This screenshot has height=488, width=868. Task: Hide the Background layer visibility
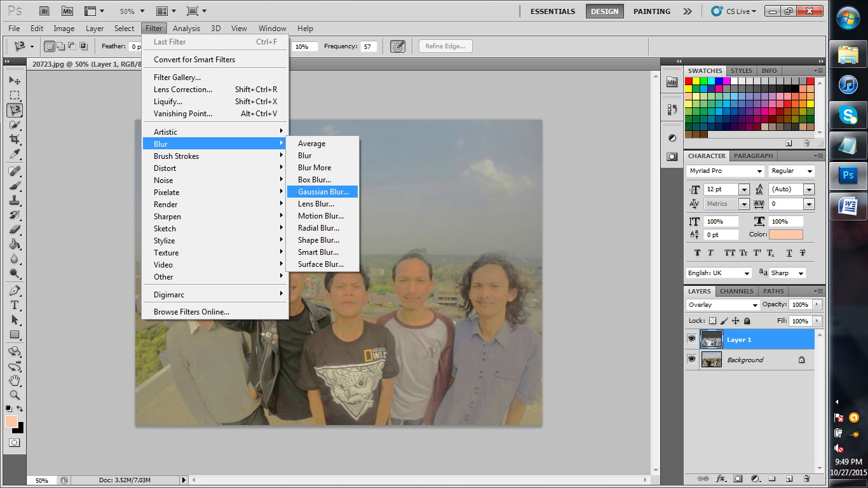tap(691, 360)
